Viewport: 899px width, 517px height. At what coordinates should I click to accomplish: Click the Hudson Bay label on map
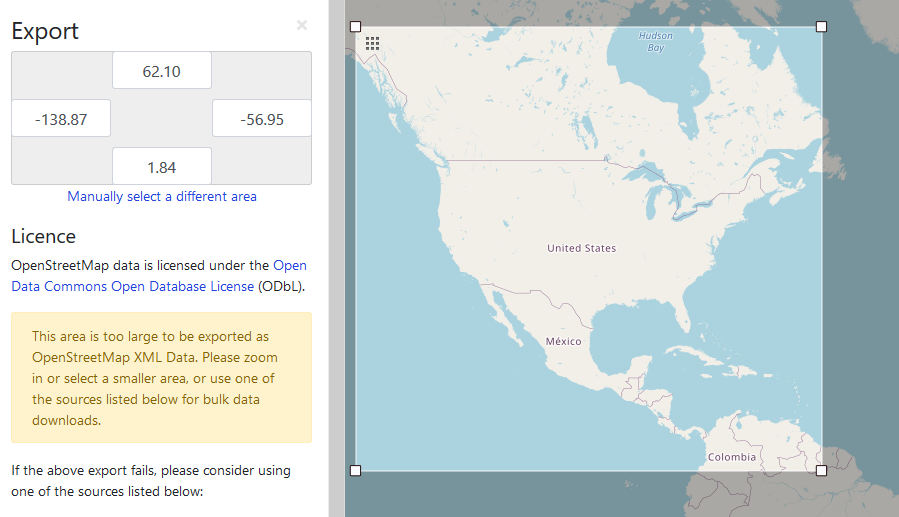[x=656, y=42]
